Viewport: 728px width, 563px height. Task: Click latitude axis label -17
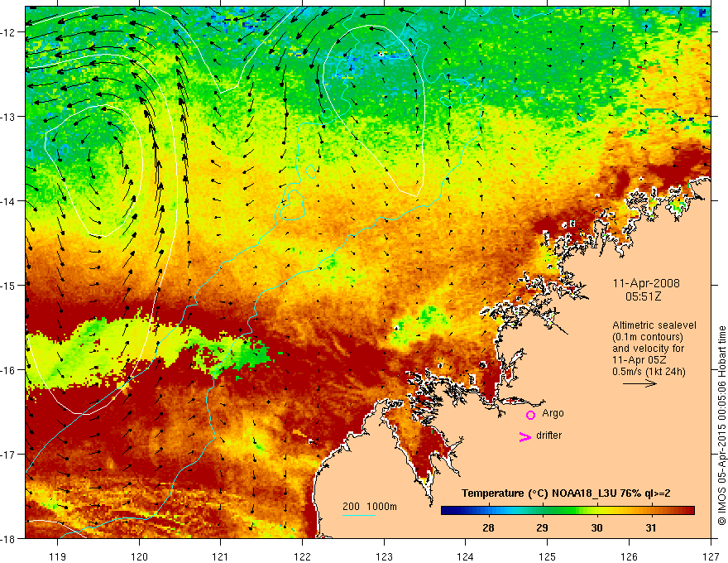(x=9, y=455)
